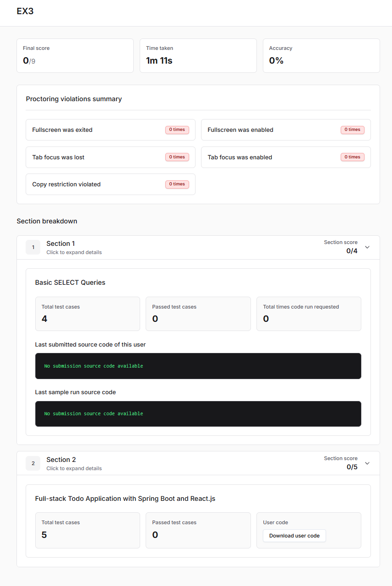Click the Copy restriction violated count badge
This screenshot has width=392, height=586.
177,184
